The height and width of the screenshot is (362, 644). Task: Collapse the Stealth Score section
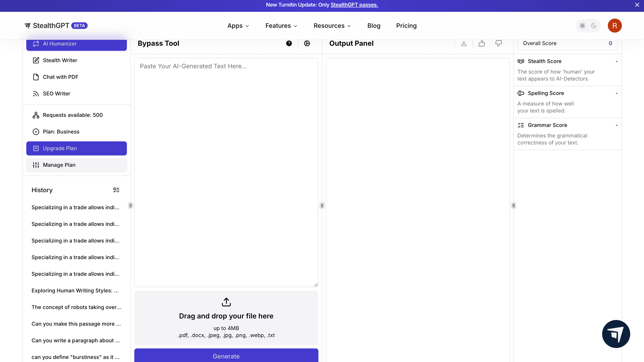point(616,62)
